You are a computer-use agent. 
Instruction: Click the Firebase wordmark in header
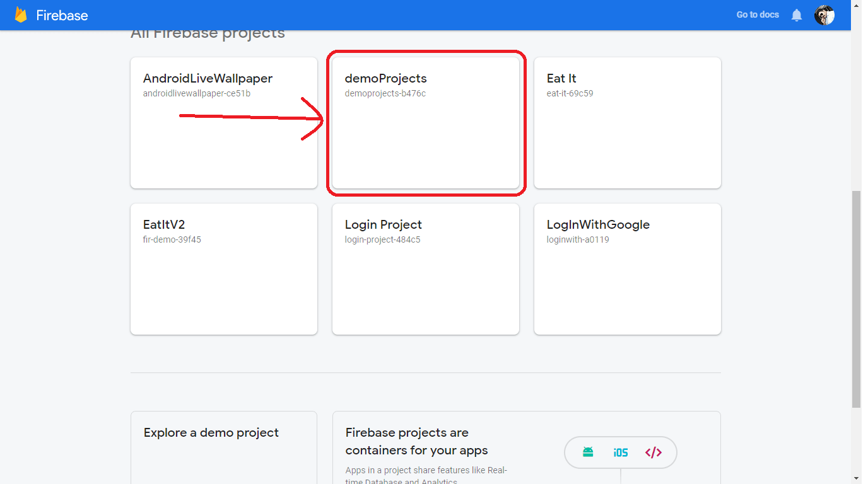pyautogui.click(x=62, y=15)
